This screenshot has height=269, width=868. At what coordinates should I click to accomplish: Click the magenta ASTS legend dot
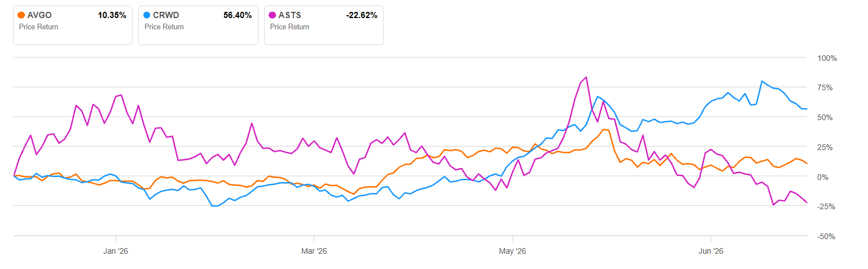273,16
